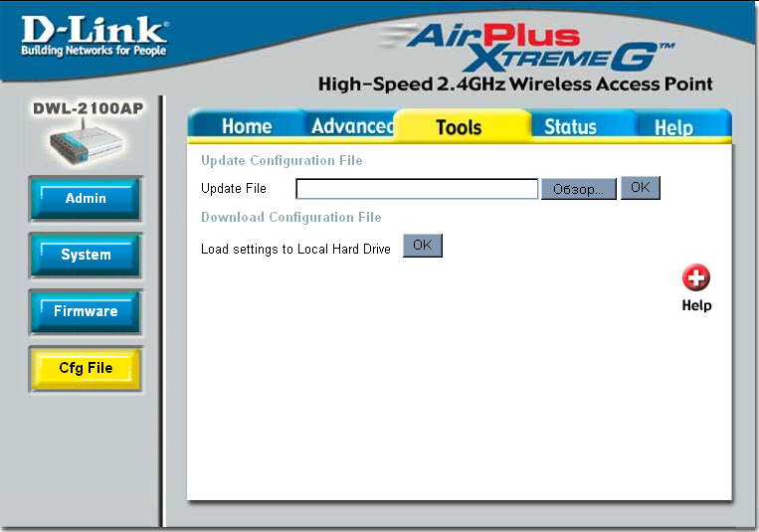Click the D-Link logo

[94, 36]
